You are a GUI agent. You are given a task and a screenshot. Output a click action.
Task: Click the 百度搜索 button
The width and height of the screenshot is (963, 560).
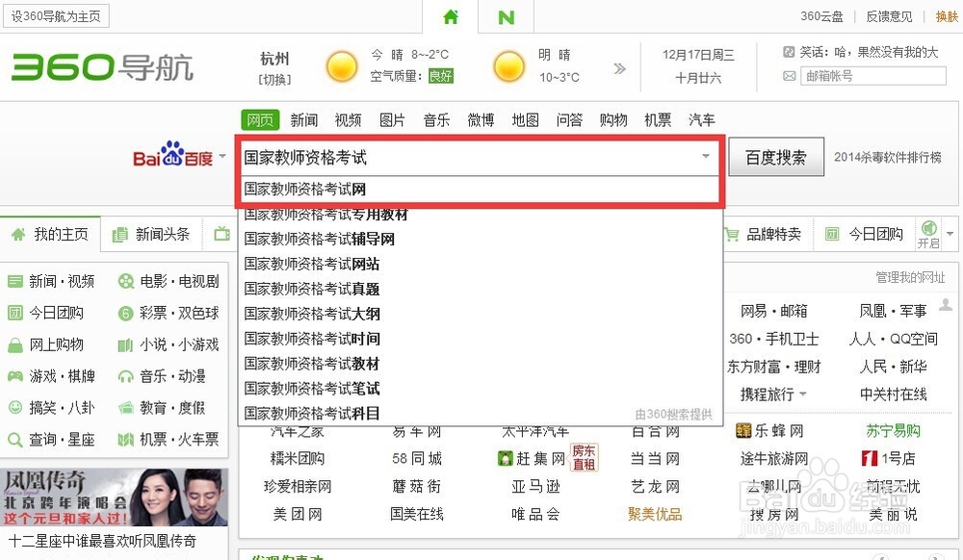coord(775,157)
